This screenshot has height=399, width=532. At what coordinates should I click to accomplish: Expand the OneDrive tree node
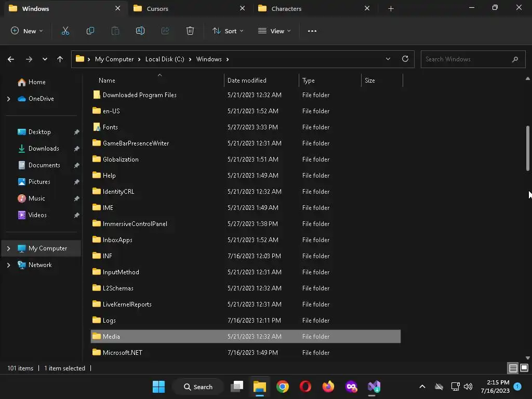point(8,99)
